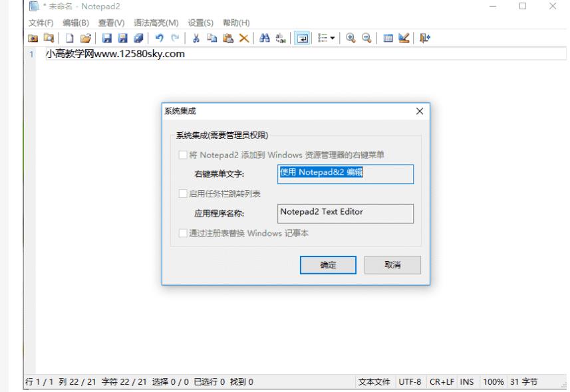The width and height of the screenshot is (570, 392).
Task: Click status bar 选择 0 / 0 entry
Action: 170,382
